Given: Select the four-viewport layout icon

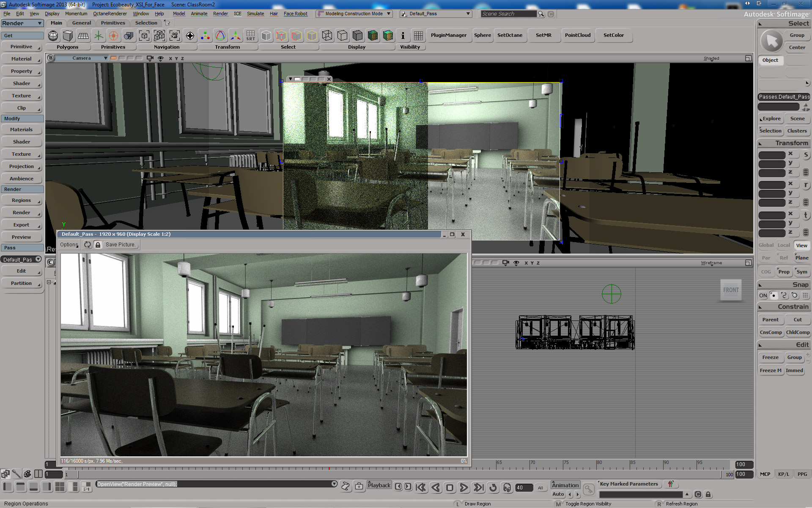Looking at the screenshot, I should pos(60,487).
